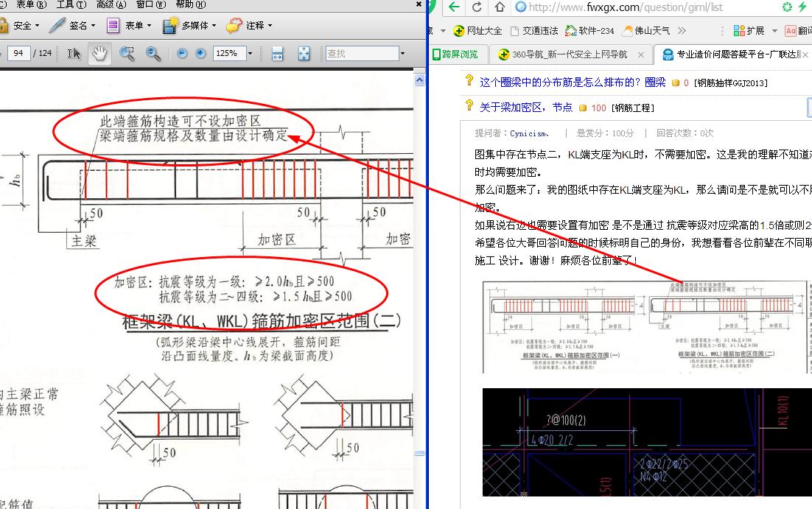Close the 360导航 tab
Viewport: 812px width, 509px height.
640,55
